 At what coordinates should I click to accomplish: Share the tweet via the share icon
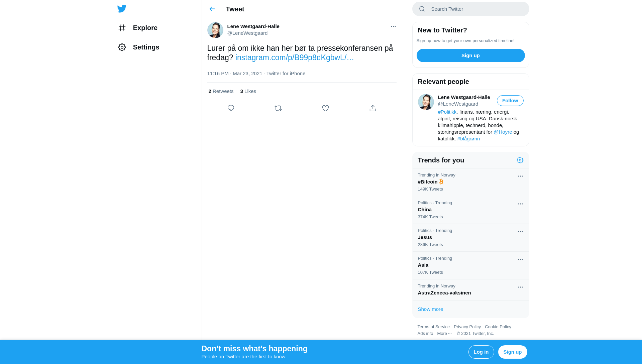tap(373, 108)
